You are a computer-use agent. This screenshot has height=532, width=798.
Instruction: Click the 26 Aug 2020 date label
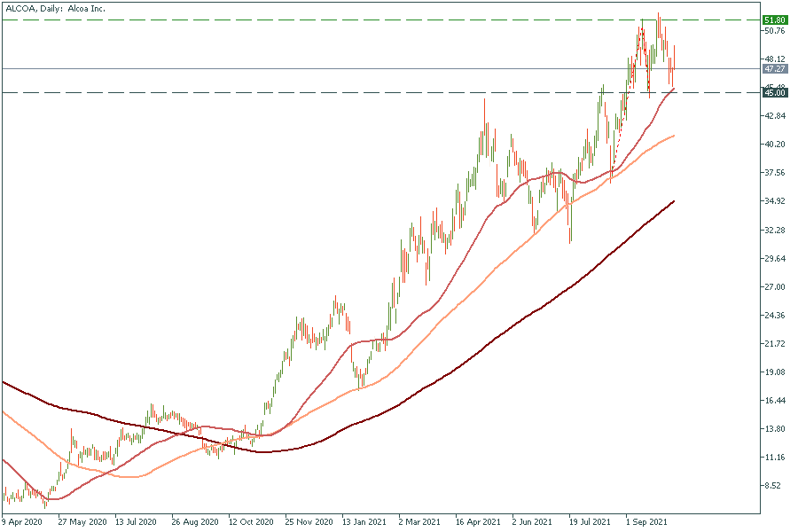tap(194, 522)
